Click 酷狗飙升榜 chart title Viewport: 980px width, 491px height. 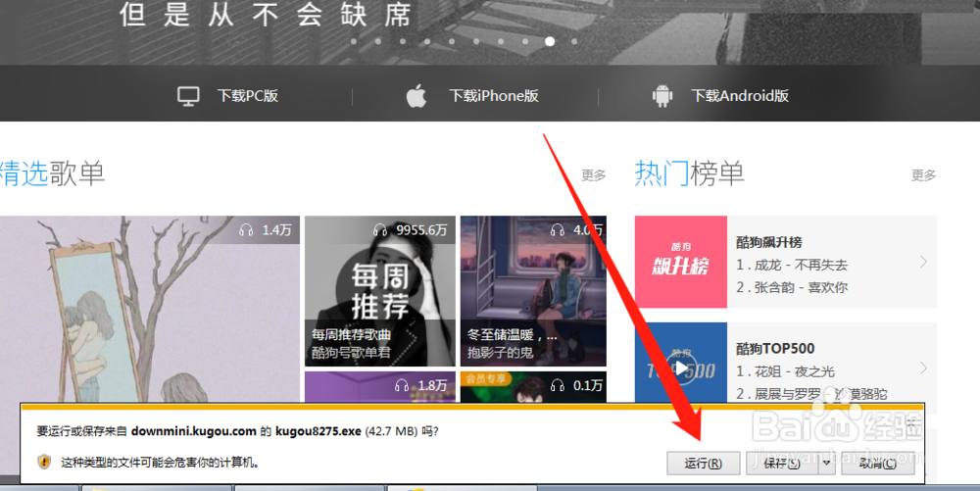(x=768, y=242)
